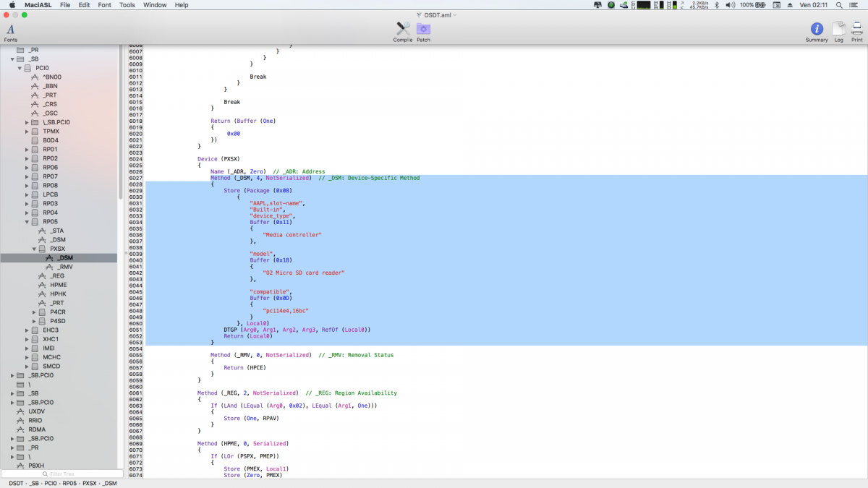The width and height of the screenshot is (868, 488).
Task: Open the Fonts tool in toolbar
Action: [10, 31]
